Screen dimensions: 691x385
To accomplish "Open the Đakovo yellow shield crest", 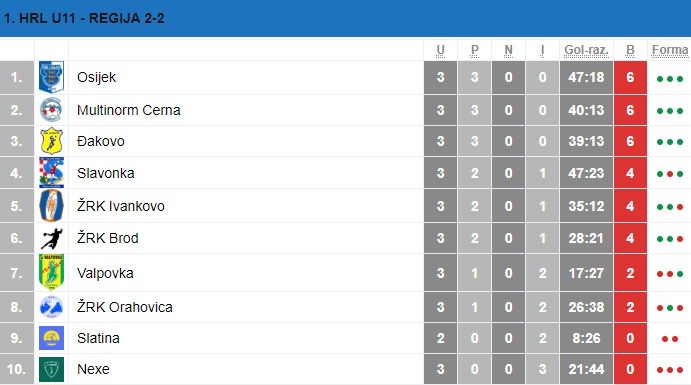I will (52, 141).
